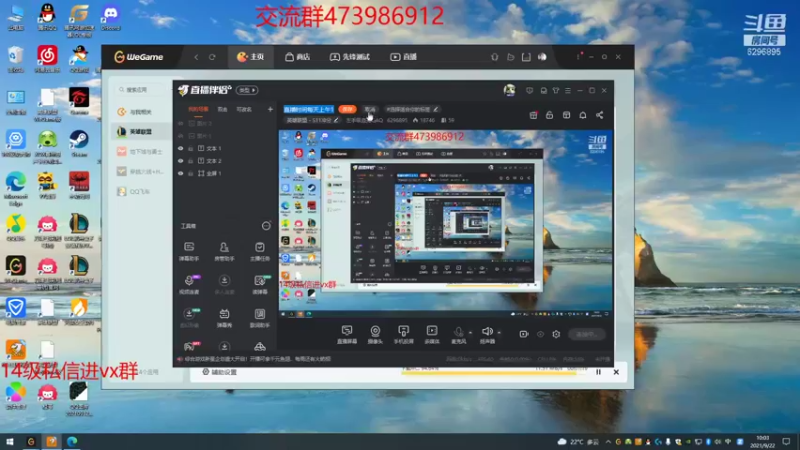Show hidden system tray icons chevron
The image size is (800, 450).
tap(608, 442)
